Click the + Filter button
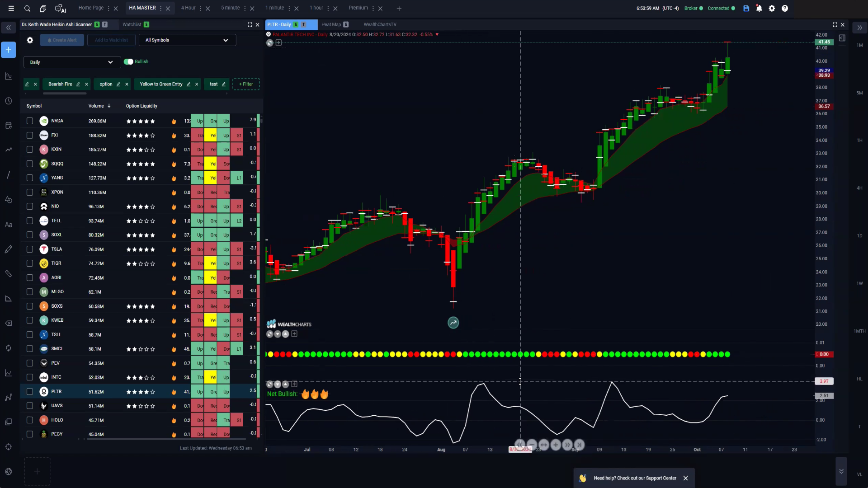The width and height of the screenshot is (868, 488). coord(246,84)
